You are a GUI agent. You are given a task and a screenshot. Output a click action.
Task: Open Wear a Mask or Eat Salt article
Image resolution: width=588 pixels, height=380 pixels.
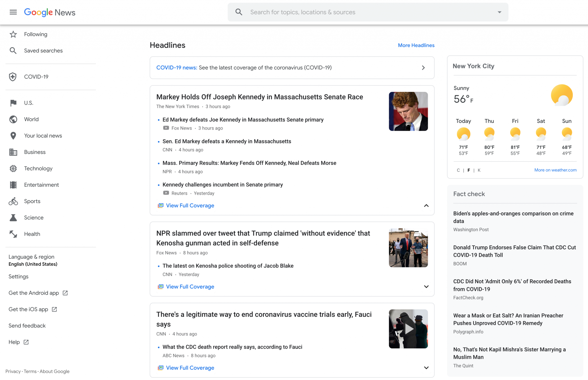[x=508, y=319]
